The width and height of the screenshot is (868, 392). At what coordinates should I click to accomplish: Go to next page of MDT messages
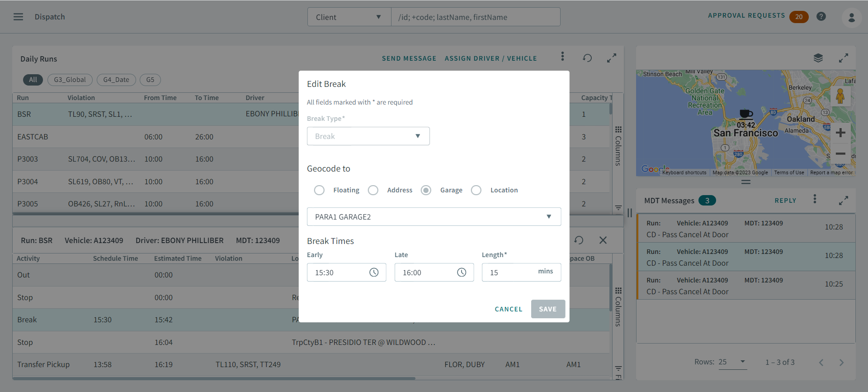coord(841,363)
